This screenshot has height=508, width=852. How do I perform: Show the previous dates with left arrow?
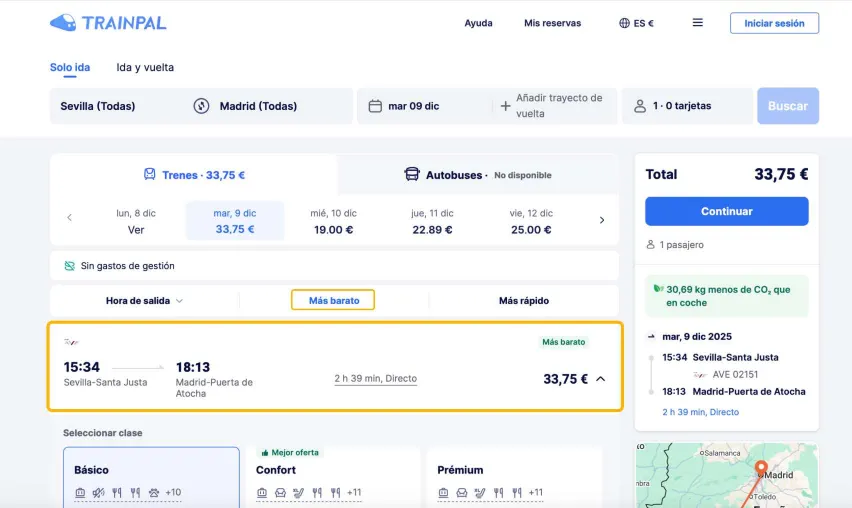[x=69, y=219]
